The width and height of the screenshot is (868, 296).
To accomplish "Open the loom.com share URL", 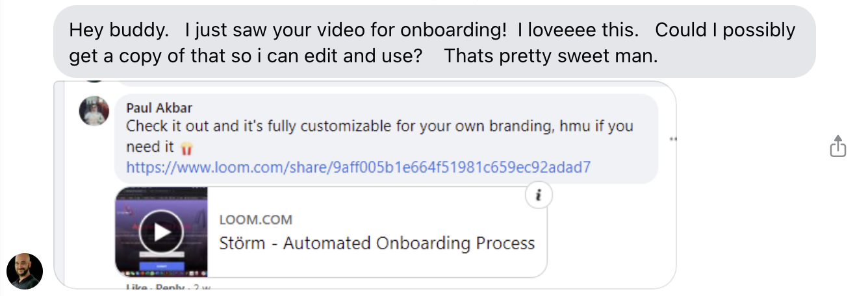I will click(358, 167).
